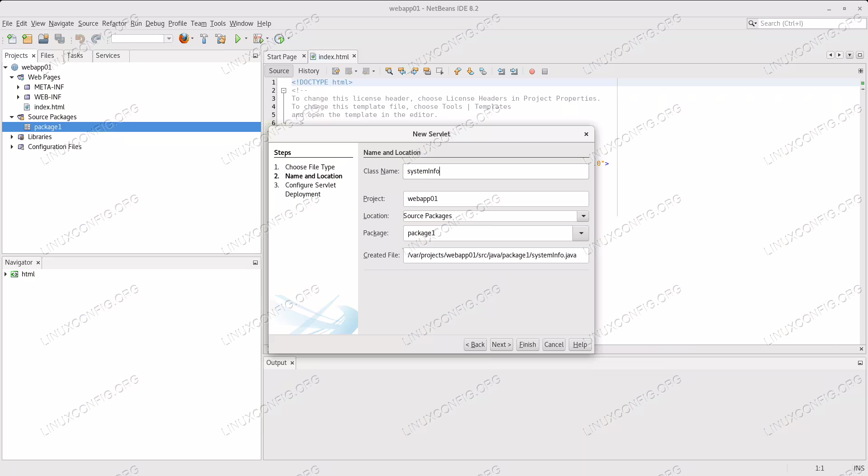Toggle Highlight Search icon in editor toolbar
Screen dimensions: 868x476
(427, 71)
